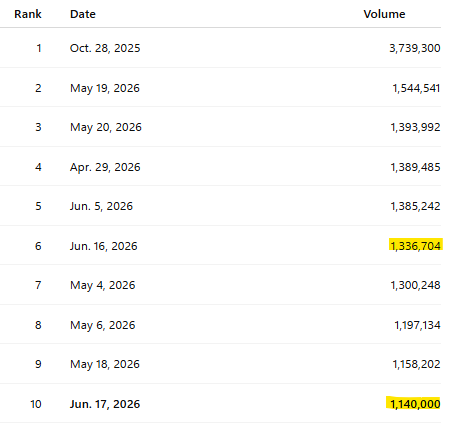Select the date Apr. 29, 2026
The width and height of the screenshot is (471, 428).
click(105, 167)
